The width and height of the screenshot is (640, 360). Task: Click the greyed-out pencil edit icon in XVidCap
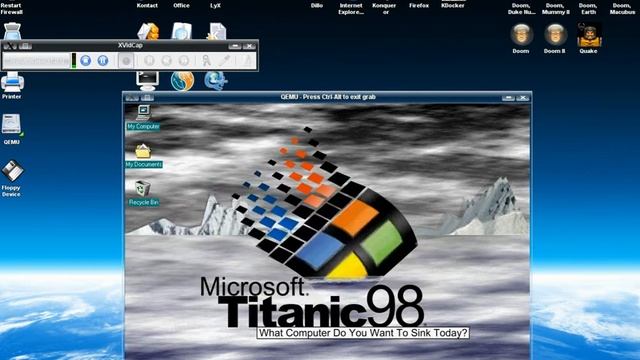tap(224, 61)
